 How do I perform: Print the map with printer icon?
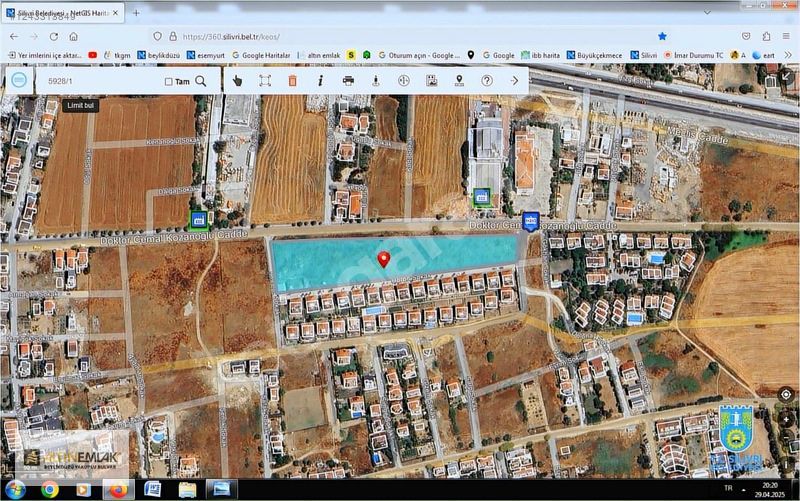(348, 81)
